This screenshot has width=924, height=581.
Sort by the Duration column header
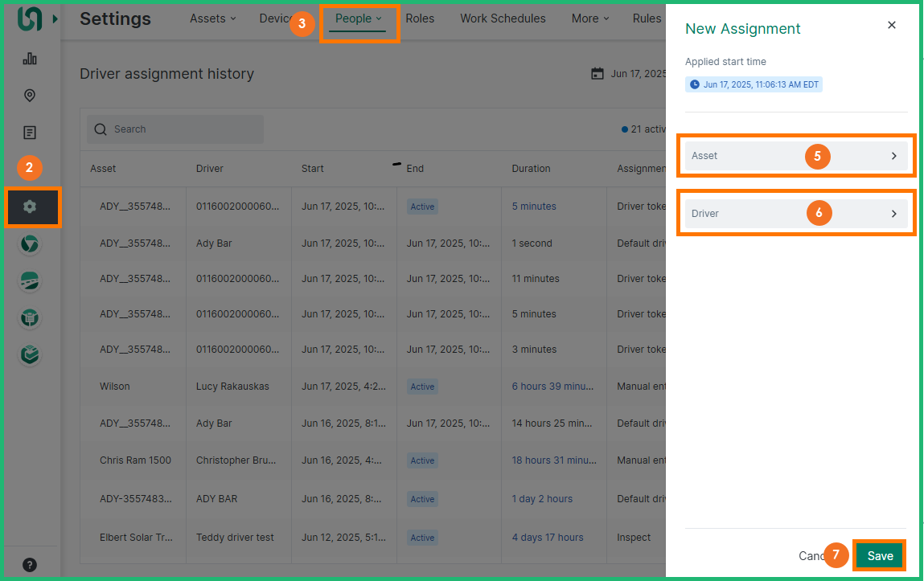click(531, 169)
